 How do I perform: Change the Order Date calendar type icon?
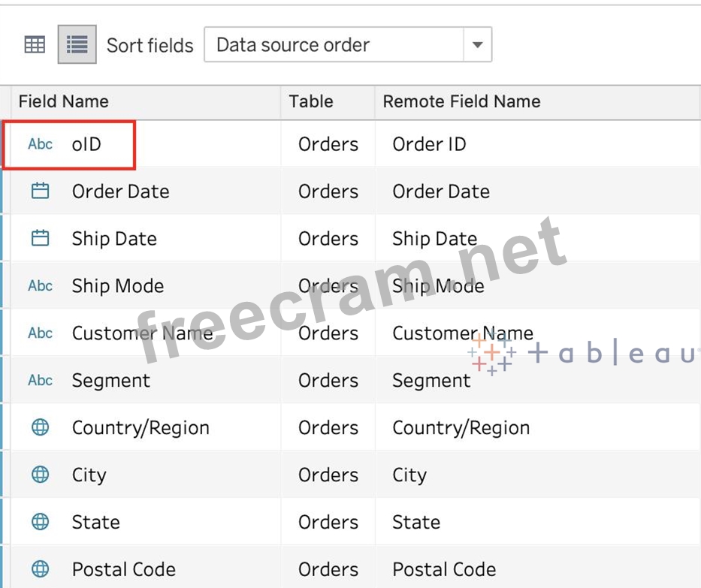[x=41, y=191]
